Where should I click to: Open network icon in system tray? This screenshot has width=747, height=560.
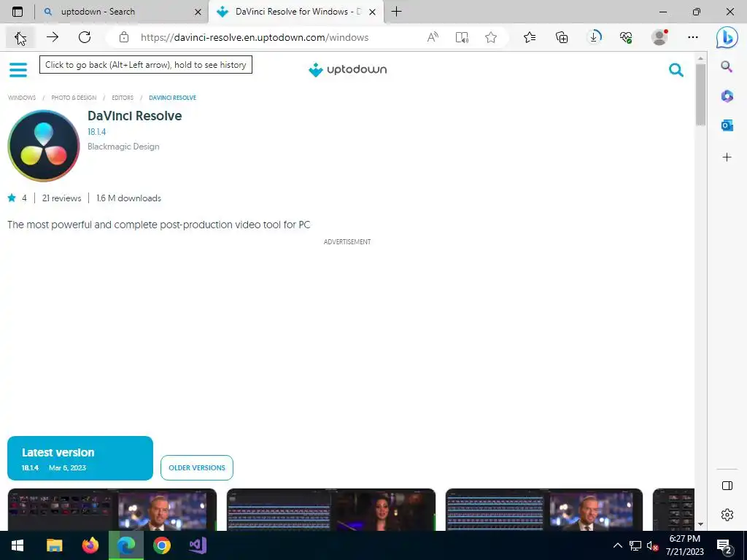[x=635, y=545]
